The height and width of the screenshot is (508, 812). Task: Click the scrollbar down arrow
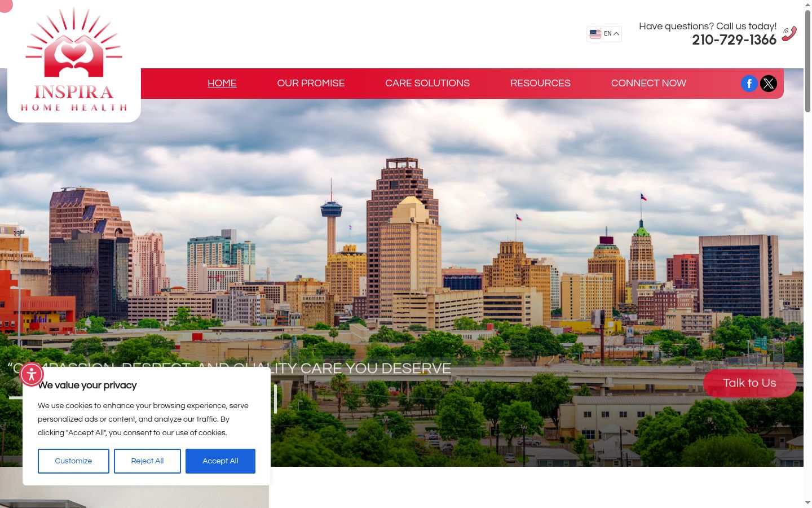(x=807, y=503)
